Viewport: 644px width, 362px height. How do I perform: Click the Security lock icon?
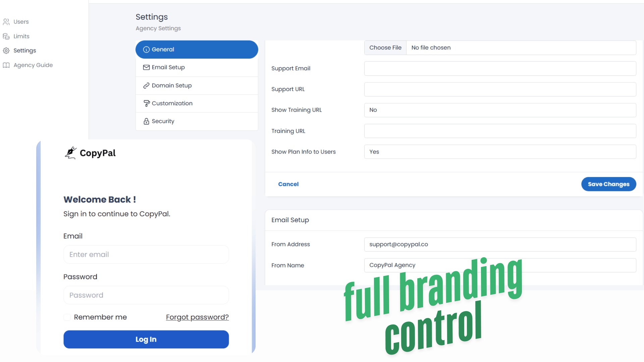click(x=146, y=121)
